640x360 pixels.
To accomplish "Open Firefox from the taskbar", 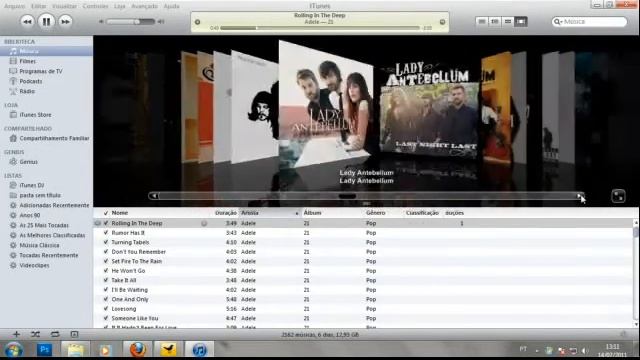I will [x=138, y=350].
